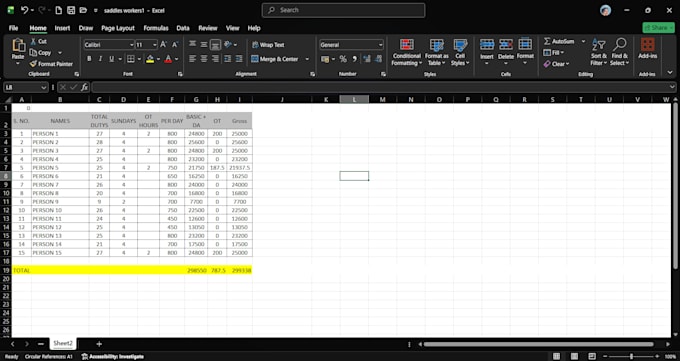Click the Cut scissors icon
This screenshot has height=361, width=680.
coord(33,41)
